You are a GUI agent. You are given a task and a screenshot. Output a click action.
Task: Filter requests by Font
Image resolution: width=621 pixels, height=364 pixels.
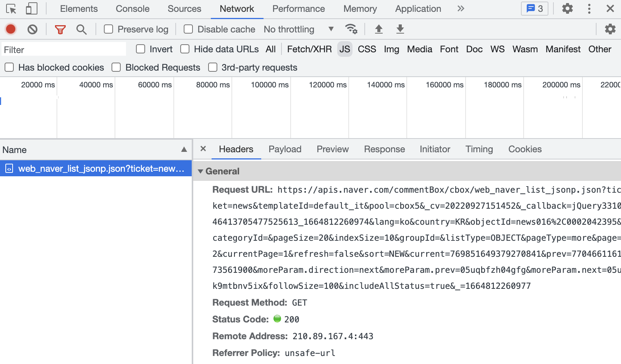[x=449, y=49]
